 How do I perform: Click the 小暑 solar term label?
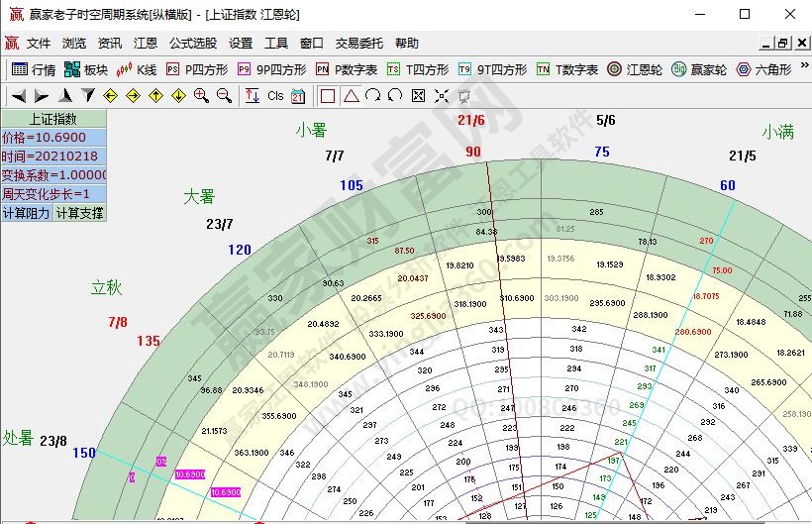click(311, 130)
